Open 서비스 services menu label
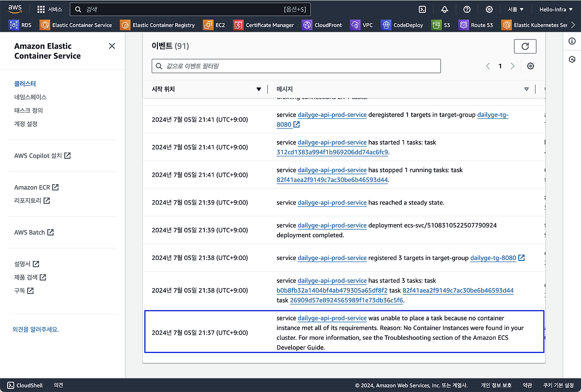This screenshot has width=581, height=392. (x=55, y=10)
